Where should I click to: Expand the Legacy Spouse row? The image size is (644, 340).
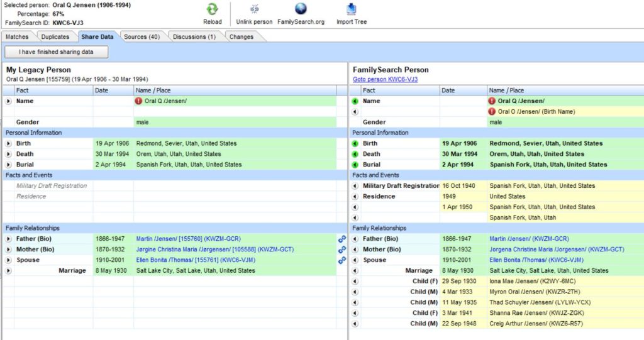(x=9, y=260)
